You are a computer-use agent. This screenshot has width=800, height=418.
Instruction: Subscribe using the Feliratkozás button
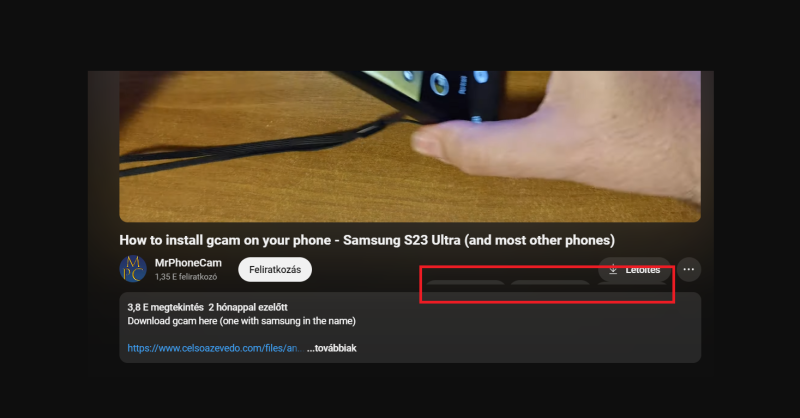275,269
